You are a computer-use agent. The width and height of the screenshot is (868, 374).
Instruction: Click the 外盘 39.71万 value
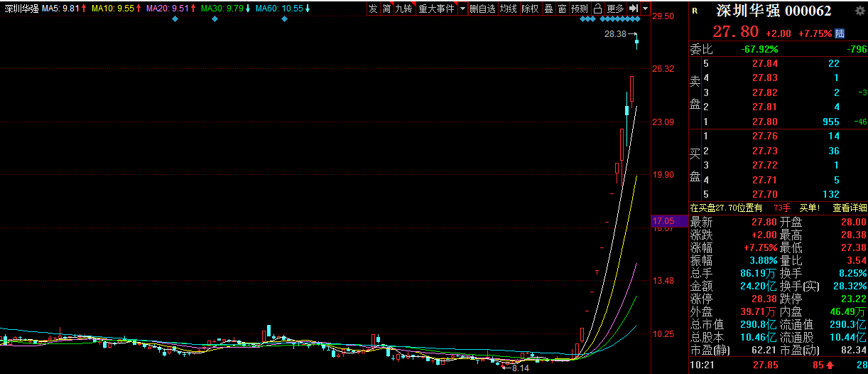[759, 311]
